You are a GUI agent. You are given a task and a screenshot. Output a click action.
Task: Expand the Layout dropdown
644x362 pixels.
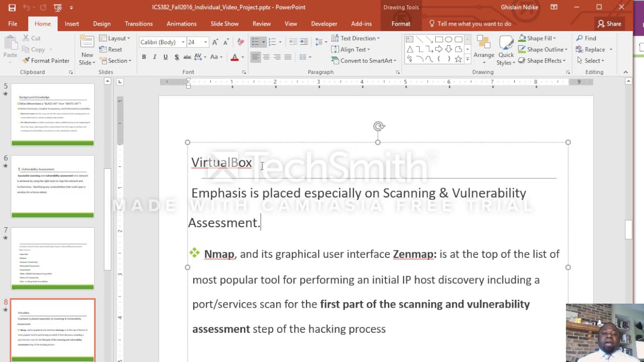point(115,38)
